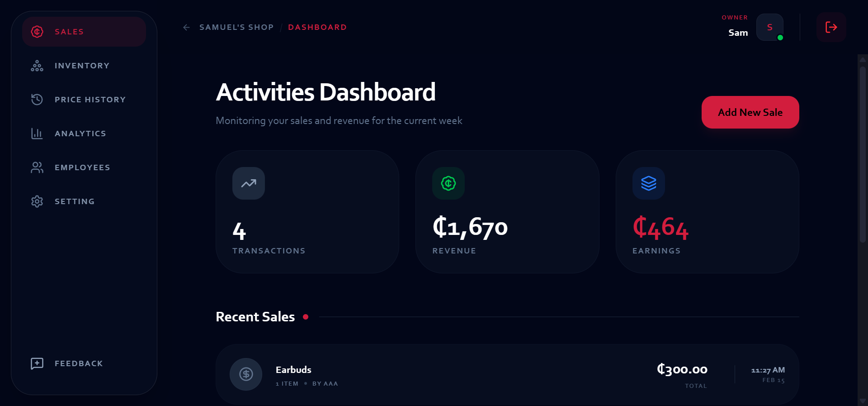Image resolution: width=868 pixels, height=406 pixels.
Task: Click the layers icon on Earnings card
Action: pyautogui.click(x=649, y=183)
